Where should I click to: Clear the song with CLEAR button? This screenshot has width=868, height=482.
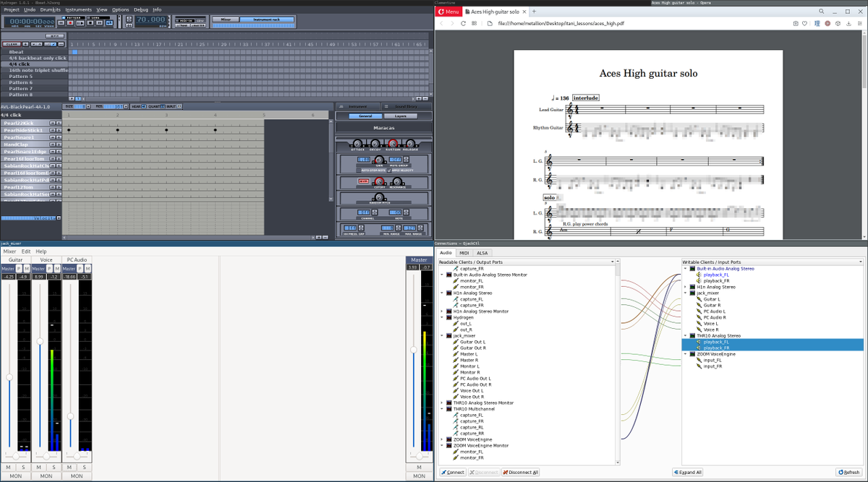[x=12, y=44]
